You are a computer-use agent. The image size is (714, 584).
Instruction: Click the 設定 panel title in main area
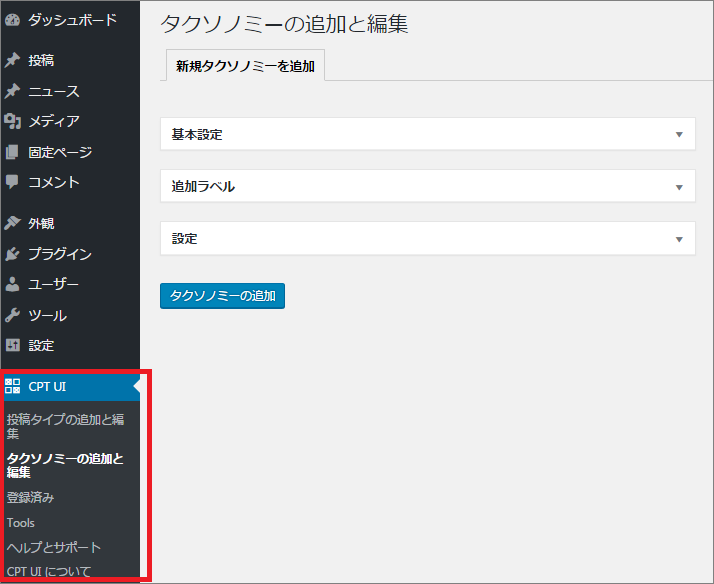click(x=184, y=239)
